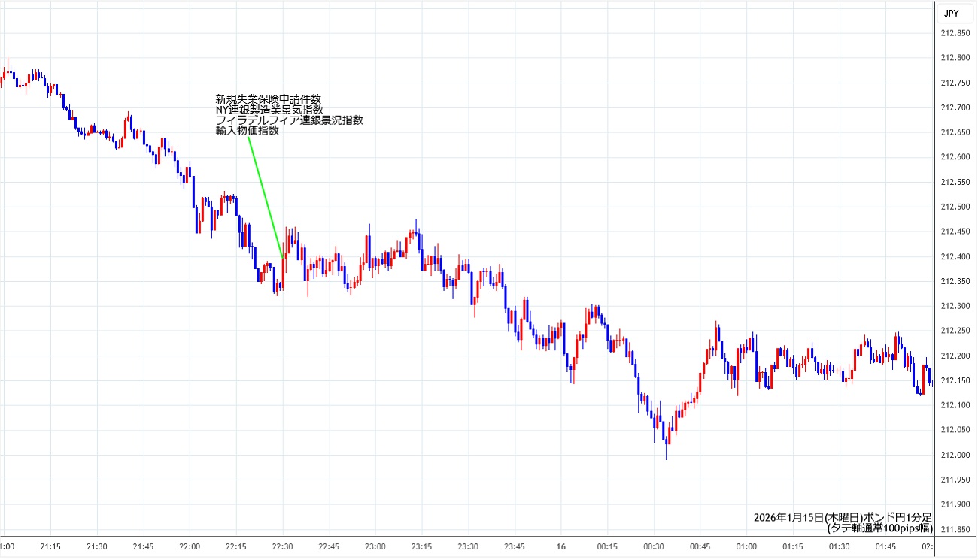
Task: Click the 2026年1月15日 ポンド円1分足 caption
Action: click(843, 518)
